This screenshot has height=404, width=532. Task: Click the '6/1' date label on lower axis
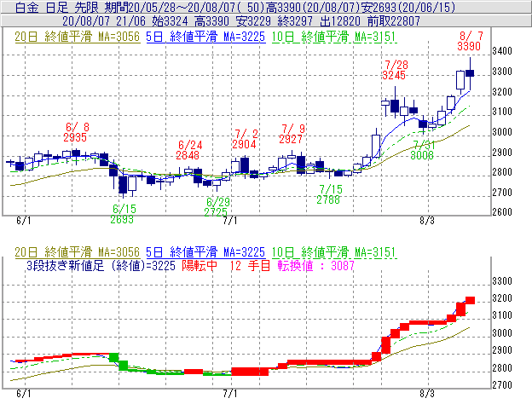pos(24,394)
